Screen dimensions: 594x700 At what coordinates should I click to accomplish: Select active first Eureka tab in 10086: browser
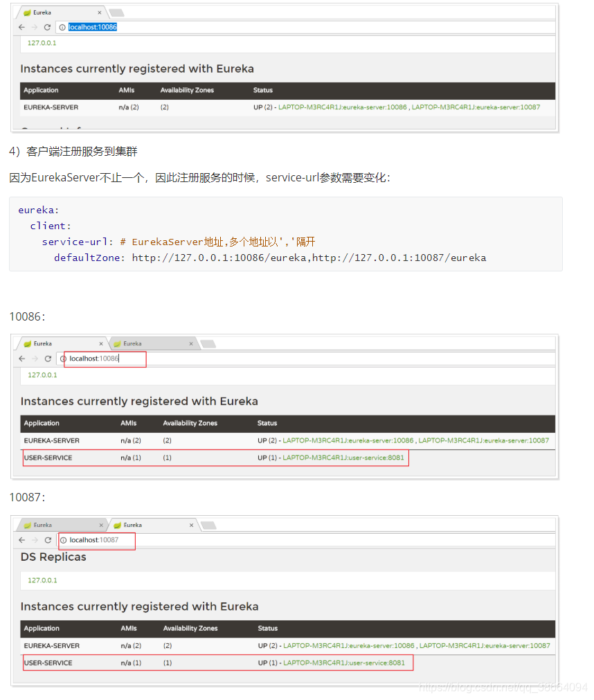[x=62, y=343]
